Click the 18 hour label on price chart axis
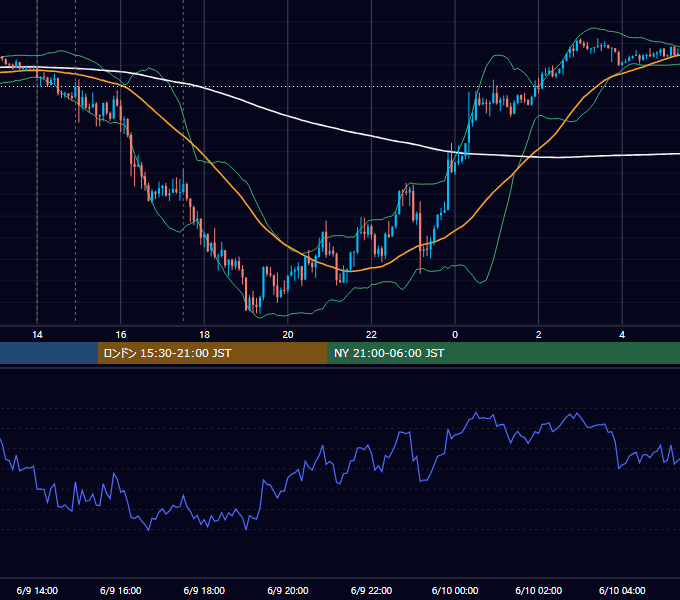The image size is (680, 600). point(204,335)
